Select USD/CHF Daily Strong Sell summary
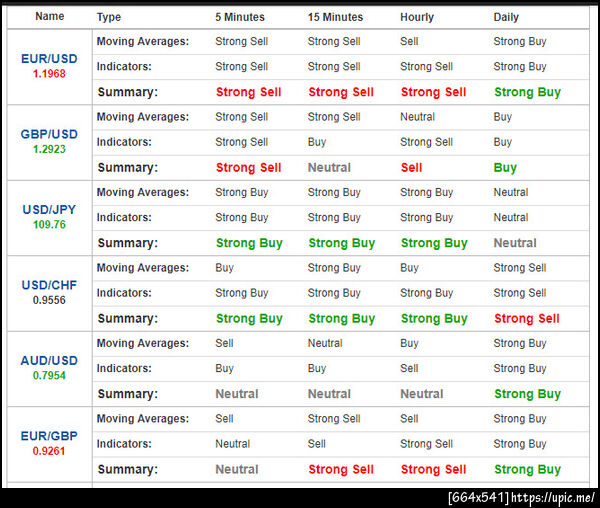The image size is (600, 508). 527,318
